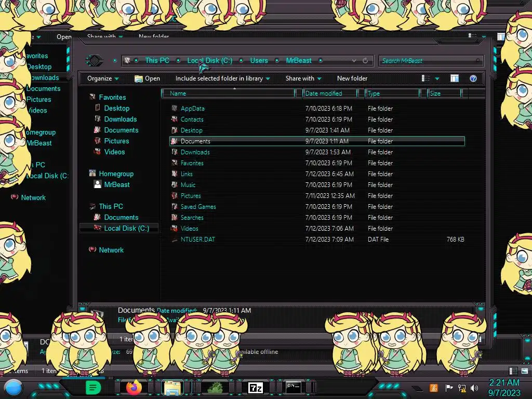Screen dimensions: 532x399
Task: Open the File Explorer taskbar icon
Action: 172,388
